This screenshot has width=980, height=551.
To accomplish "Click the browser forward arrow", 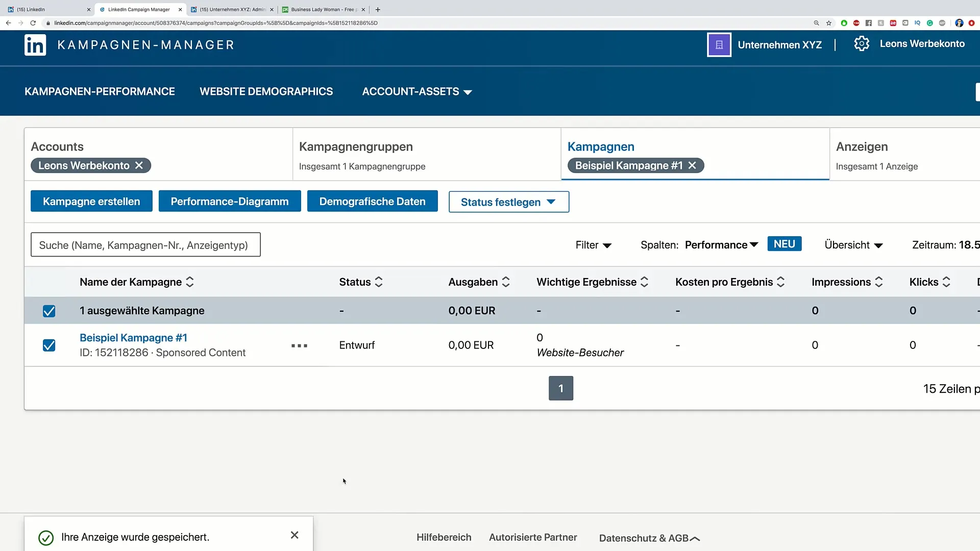I will click(x=20, y=23).
